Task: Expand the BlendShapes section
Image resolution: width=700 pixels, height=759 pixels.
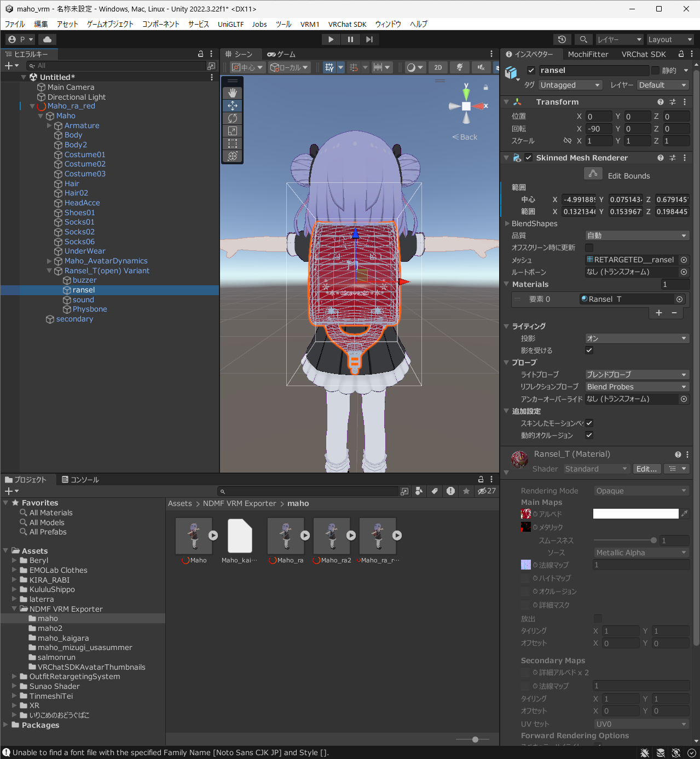Action: click(x=507, y=223)
